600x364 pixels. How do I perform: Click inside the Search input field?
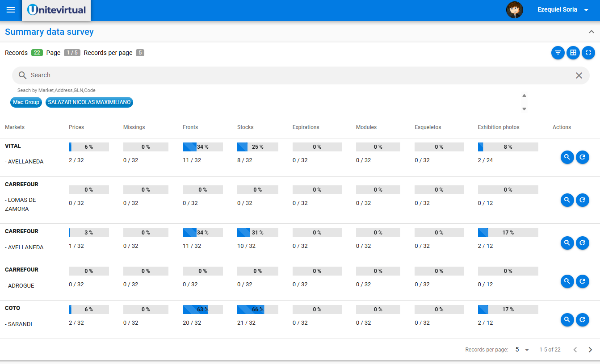[x=179, y=75]
